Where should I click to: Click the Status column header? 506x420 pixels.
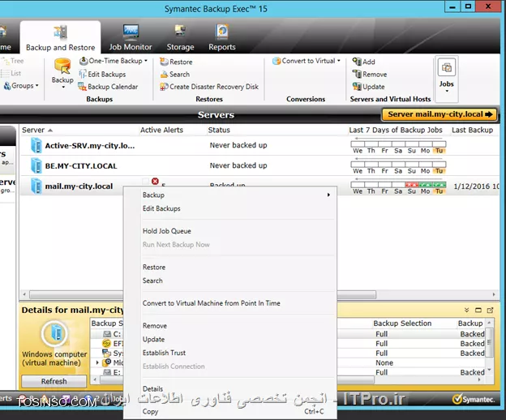click(219, 130)
